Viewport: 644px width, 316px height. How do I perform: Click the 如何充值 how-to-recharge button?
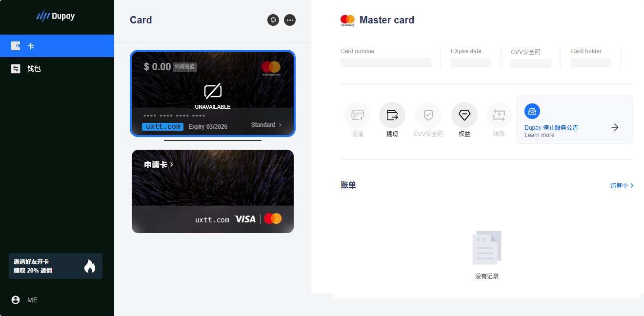185,67
